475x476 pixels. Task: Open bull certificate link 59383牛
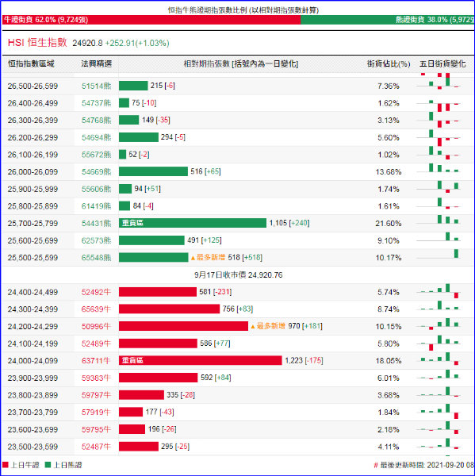(x=96, y=378)
